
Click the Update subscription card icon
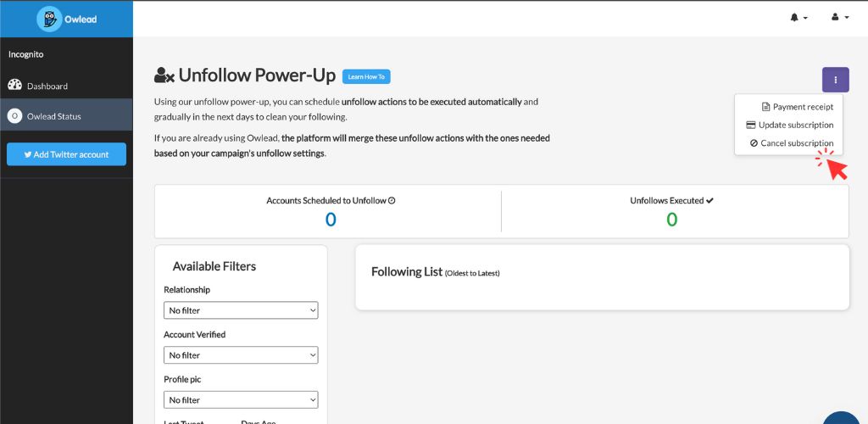click(751, 126)
